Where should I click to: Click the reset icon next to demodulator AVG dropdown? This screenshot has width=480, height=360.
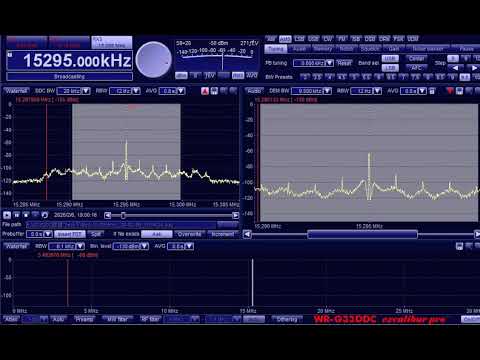tap(432, 91)
